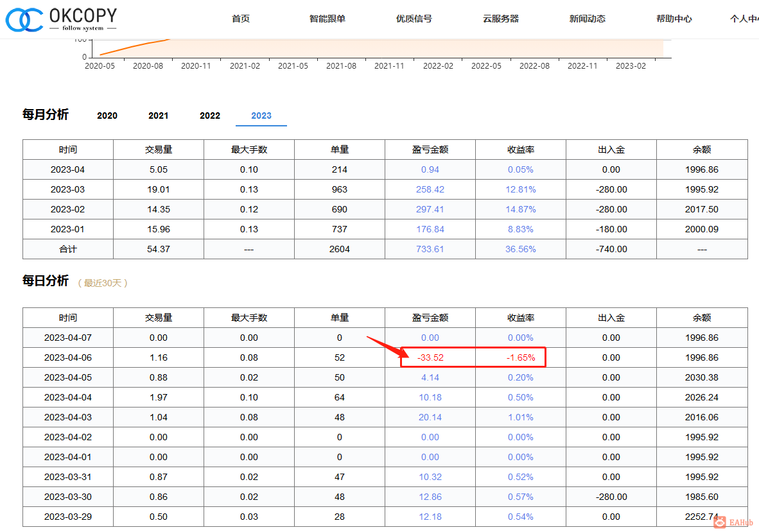Image resolution: width=759 pixels, height=532 pixels.
Task: Click the 2023-04 monthly row date
Action: click(x=68, y=170)
